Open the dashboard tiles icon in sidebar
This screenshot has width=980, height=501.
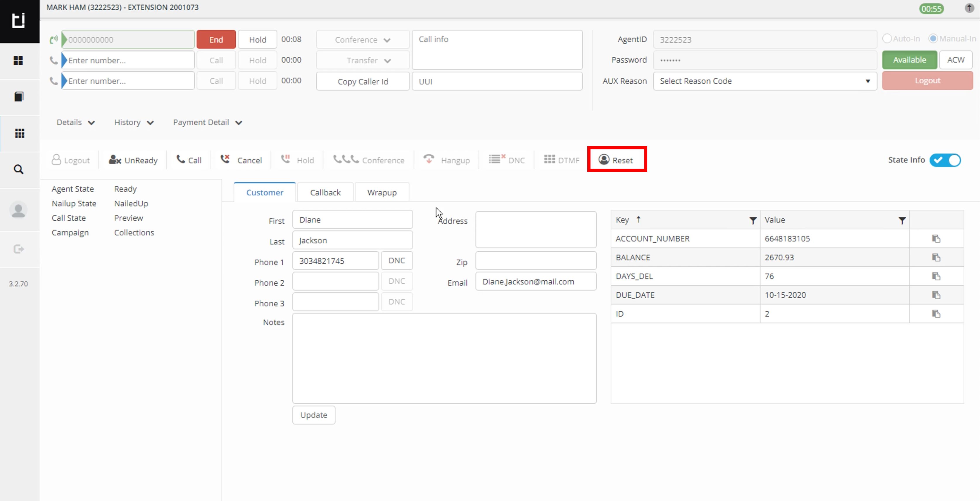[18, 61]
